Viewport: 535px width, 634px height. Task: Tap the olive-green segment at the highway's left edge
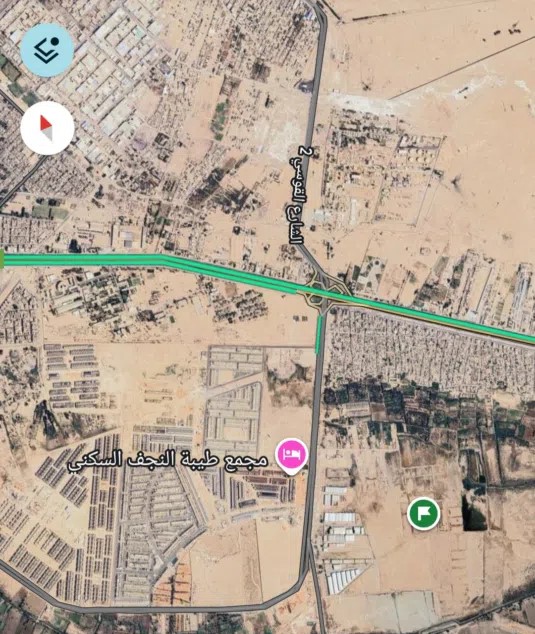click(2, 259)
